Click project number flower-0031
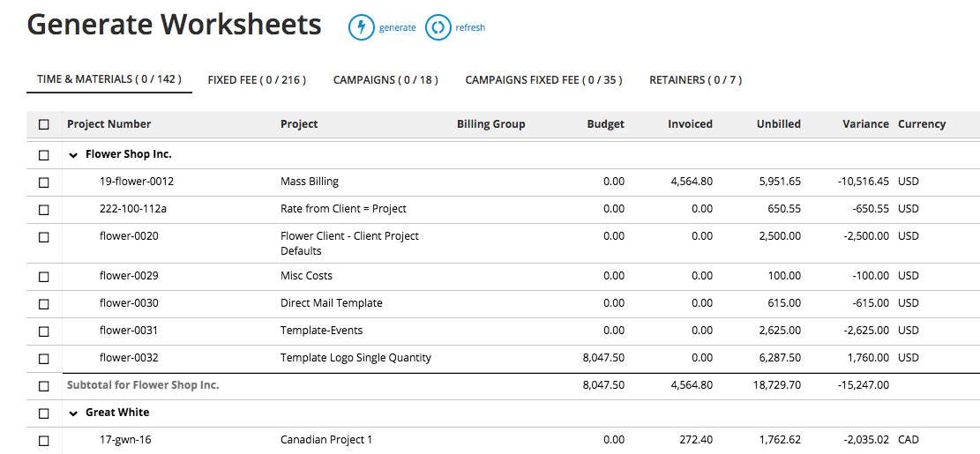 click(129, 331)
